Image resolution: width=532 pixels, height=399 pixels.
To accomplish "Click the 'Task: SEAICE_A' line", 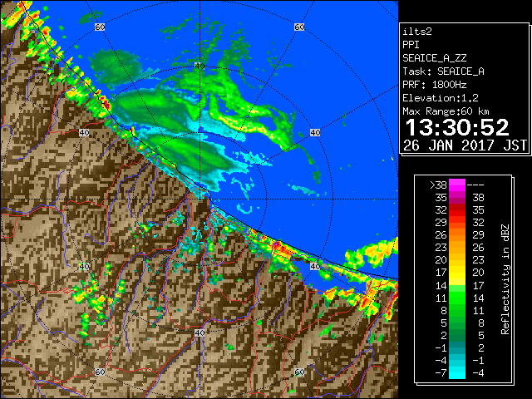I will 443,71.
